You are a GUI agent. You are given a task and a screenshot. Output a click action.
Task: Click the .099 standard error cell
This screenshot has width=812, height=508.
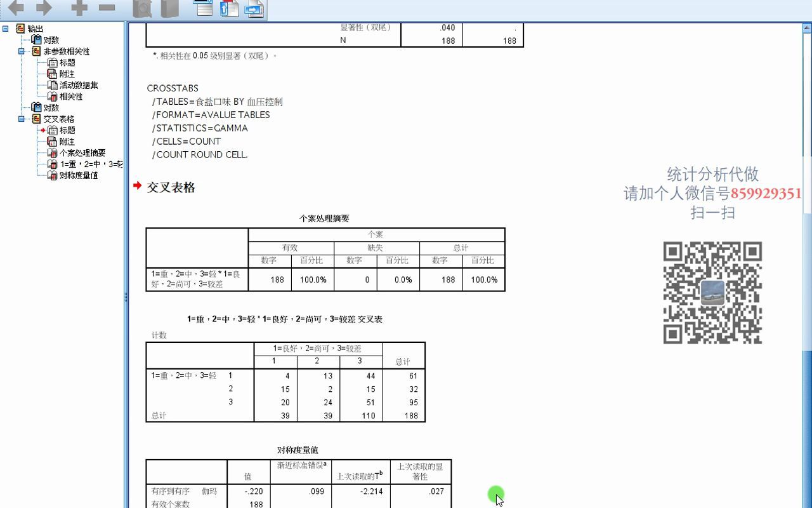click(300, 491)
